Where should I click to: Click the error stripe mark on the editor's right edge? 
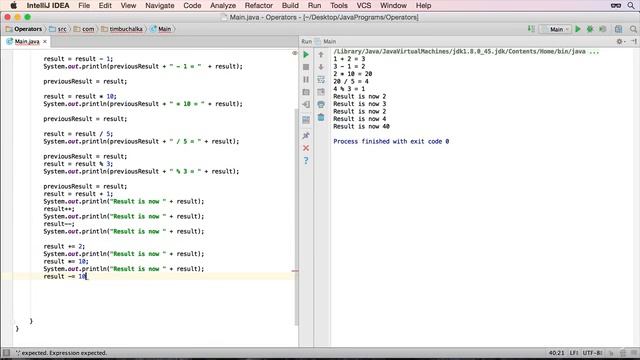tap(295, 271)
